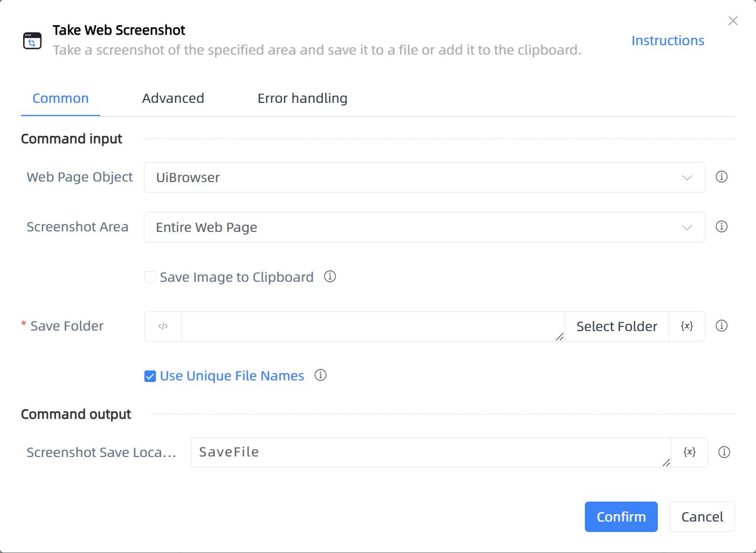Switch to the Common tab

[60, 99]
